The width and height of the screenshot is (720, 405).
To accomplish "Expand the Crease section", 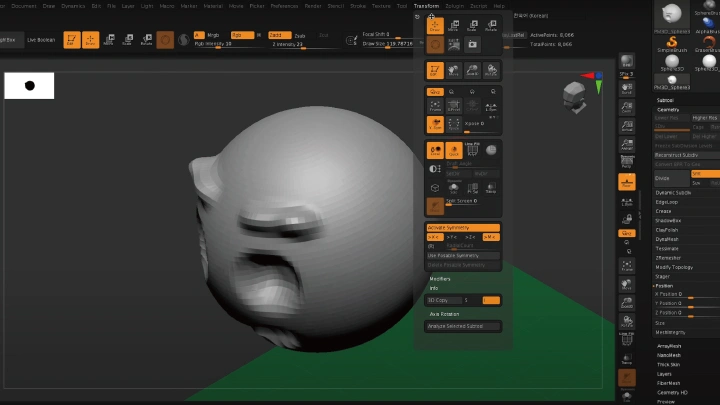I will (664, 211).
